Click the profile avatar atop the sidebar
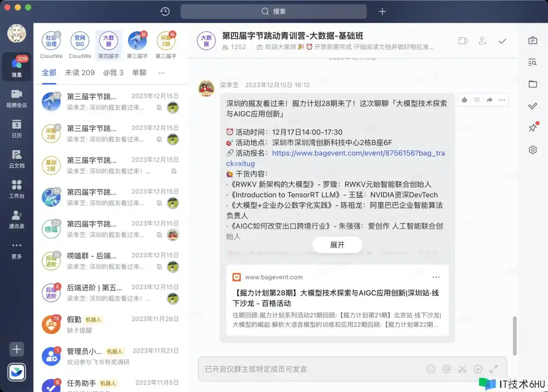The height and width of the screenshot is (392, 548). tap(17, 33)
